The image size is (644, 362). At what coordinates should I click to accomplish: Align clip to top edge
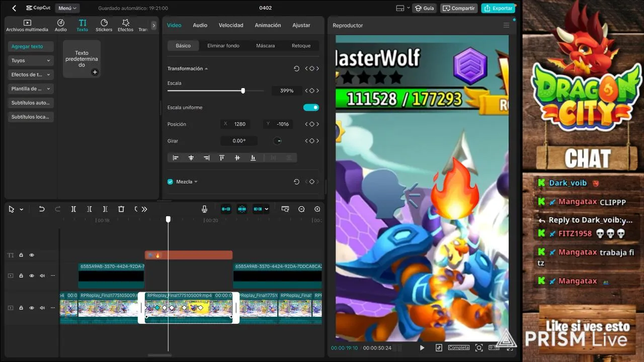222,158
